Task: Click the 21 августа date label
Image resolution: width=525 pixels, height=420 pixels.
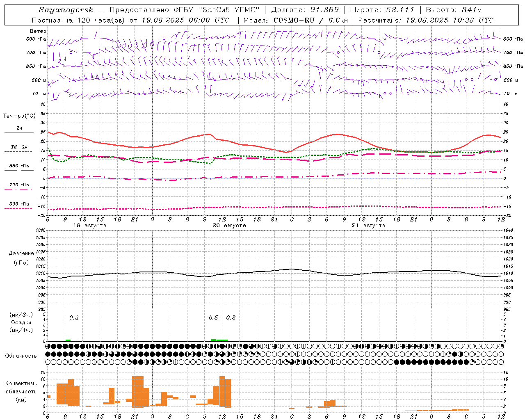Action: coord(369,226)
